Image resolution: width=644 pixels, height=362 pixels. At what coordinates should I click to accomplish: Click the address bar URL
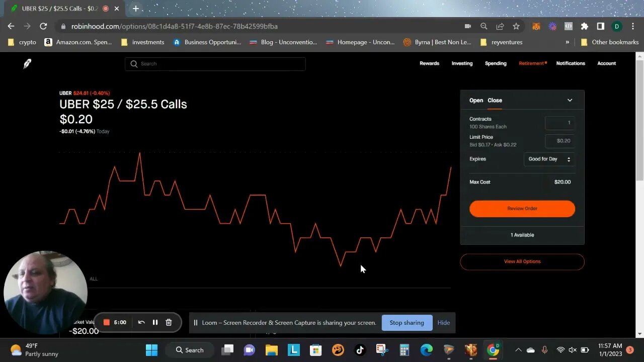point(174,26)
